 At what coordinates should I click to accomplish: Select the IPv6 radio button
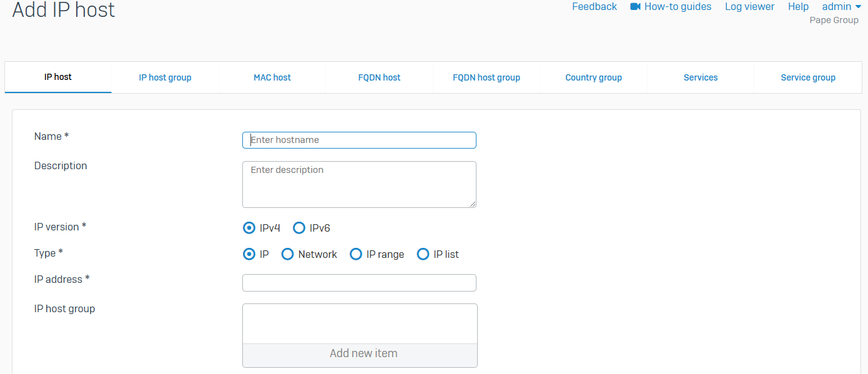(299, 228)
